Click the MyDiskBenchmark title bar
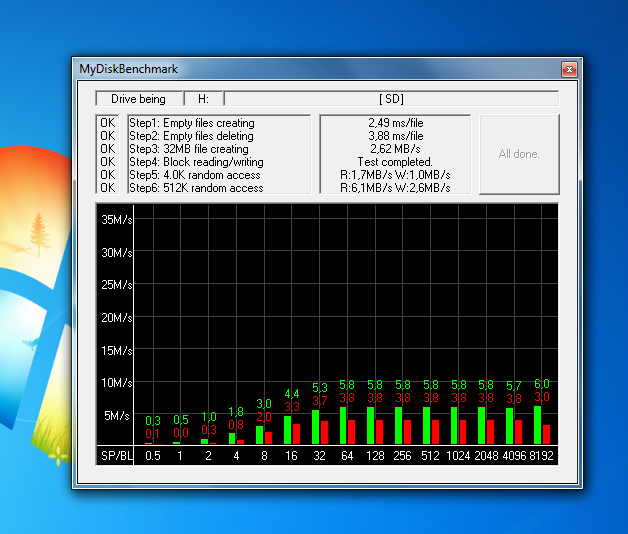The image size is (628, 534). (x=300, y=69)
